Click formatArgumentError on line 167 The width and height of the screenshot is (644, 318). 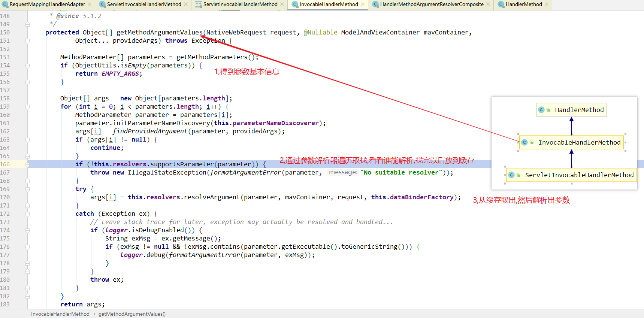[x=245, y=172]
